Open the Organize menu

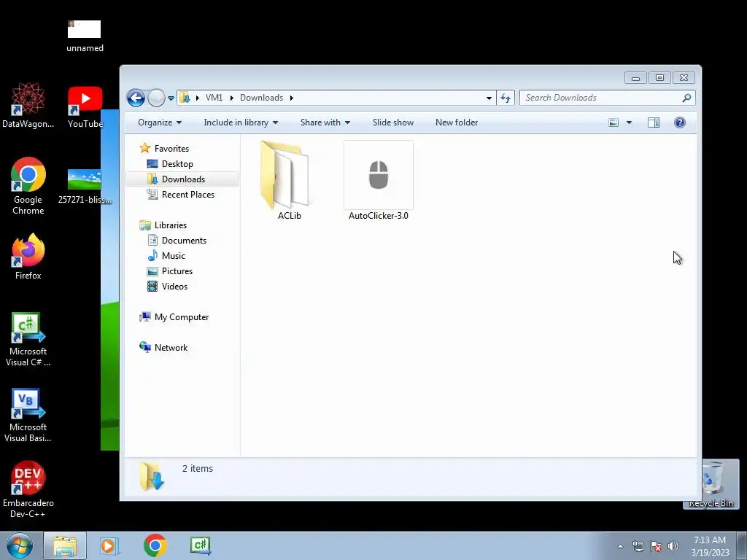coord(160,122)
